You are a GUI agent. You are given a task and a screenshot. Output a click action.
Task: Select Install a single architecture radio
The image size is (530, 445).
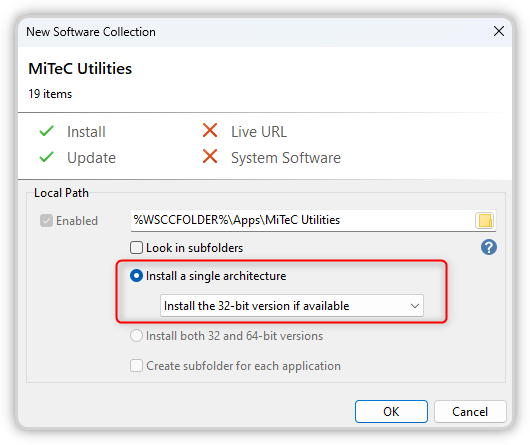point(137,276)
